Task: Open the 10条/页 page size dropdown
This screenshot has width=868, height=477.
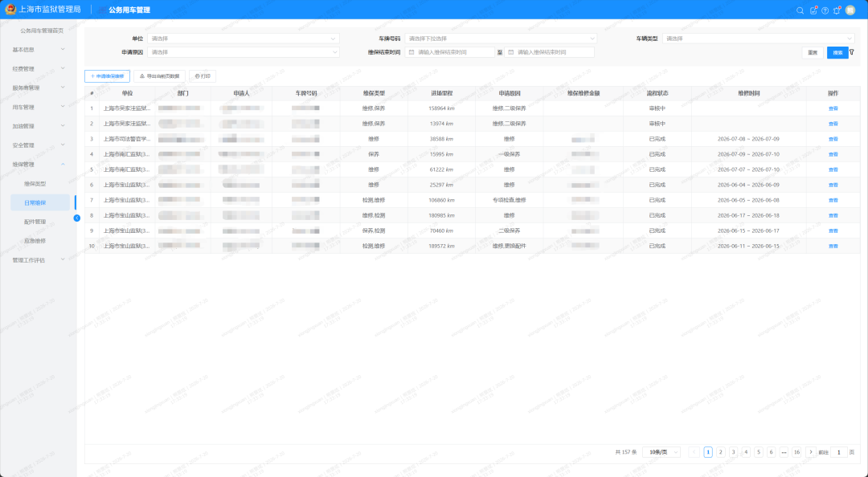Action: (x=661, y=452)
